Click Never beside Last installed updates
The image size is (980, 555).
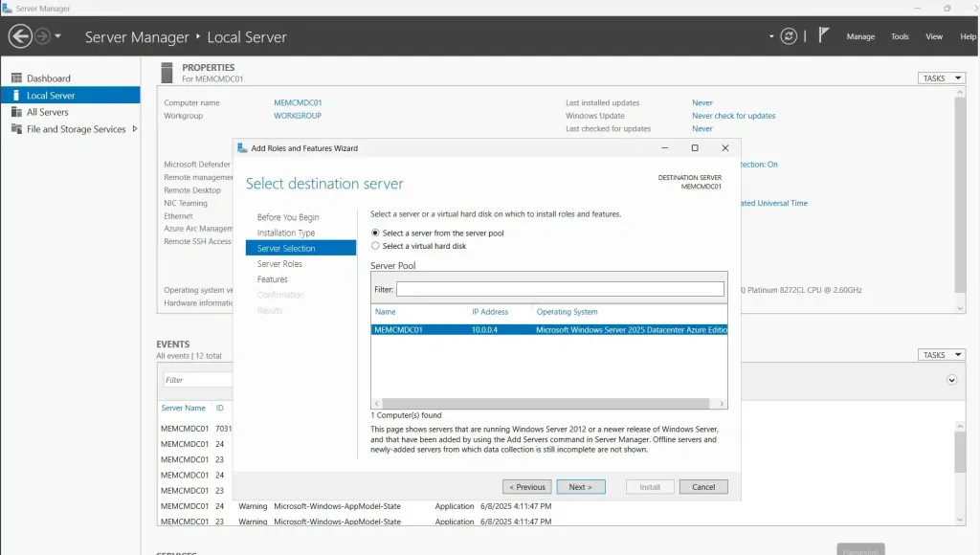click(x=702, y=102)
